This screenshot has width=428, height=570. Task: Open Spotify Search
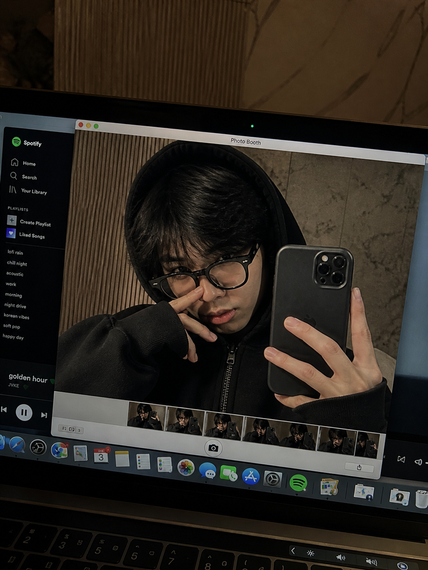click(24, 177)
